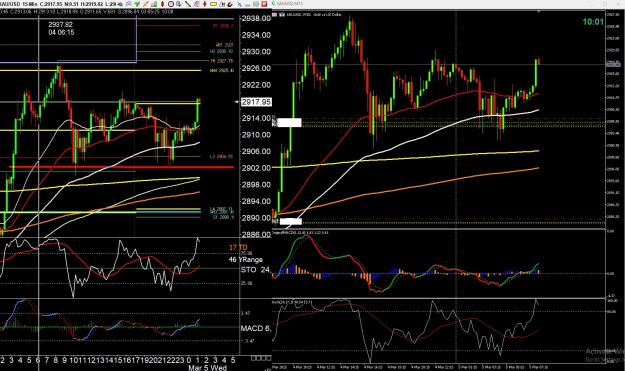Click the dark cloud toolbar icon
This screenshot has height=371, width=625.
point(120,4)
